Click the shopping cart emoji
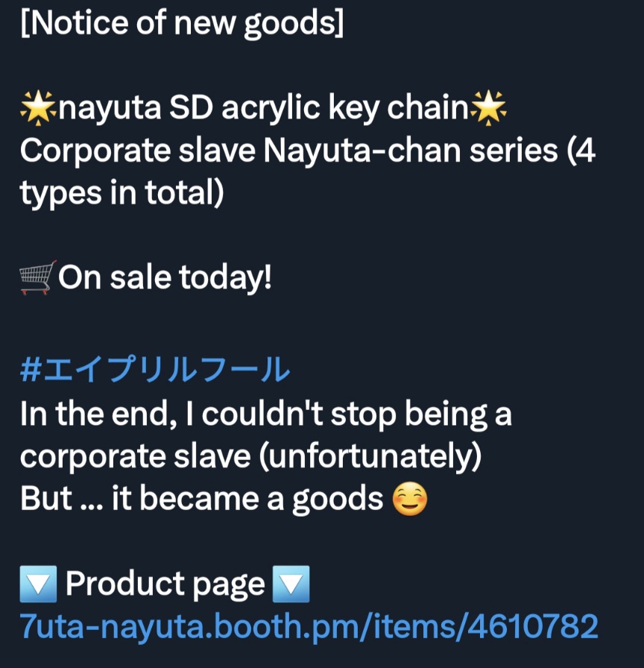 [x=38, y=277]
